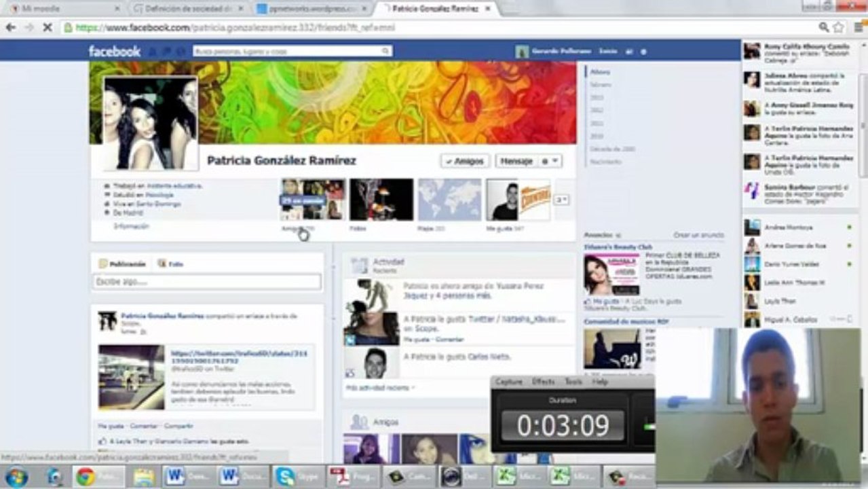Switch to the wordpress.com tab
This screenshot has width=868, height=489.
pos(312,9)
